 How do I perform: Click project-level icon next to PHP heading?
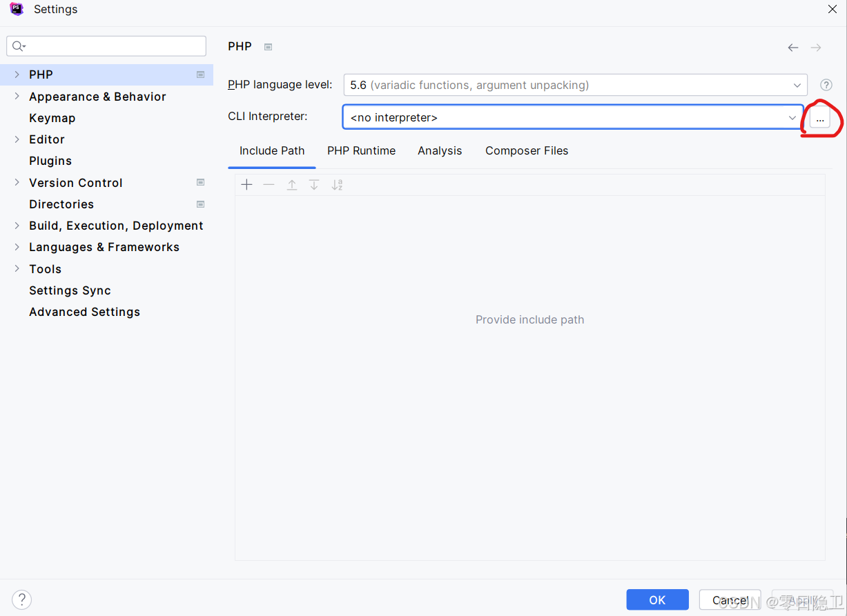pos(269,47)
